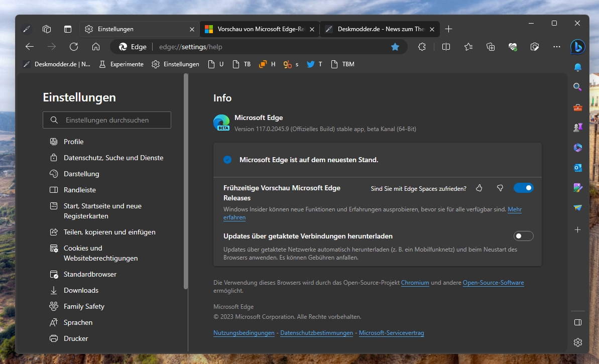Image resolution: width=599 pixels, height=364 pixels.
Task: Open Standardbrowser settings section
Action: pyautogui.click(x=83, y=274)
